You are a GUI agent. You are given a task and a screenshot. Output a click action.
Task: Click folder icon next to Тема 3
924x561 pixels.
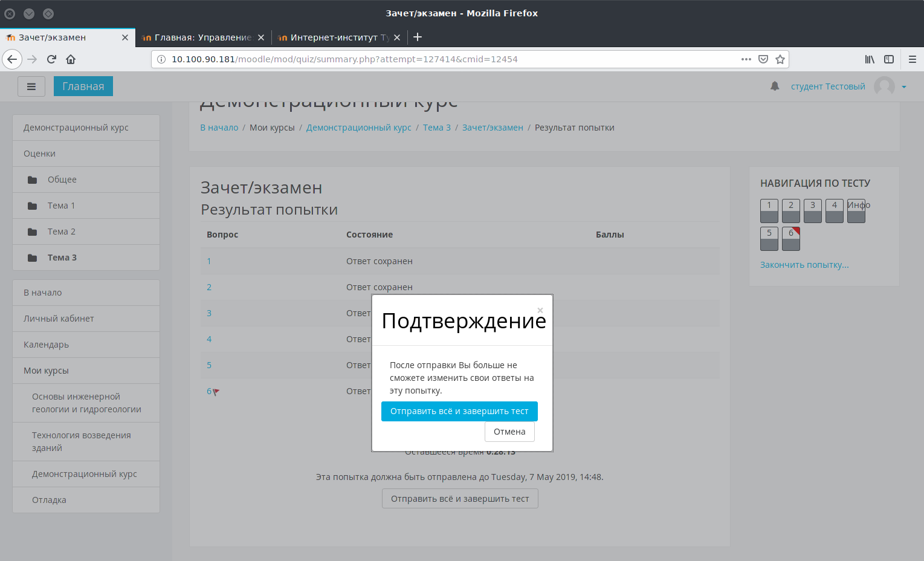[33, 258]
